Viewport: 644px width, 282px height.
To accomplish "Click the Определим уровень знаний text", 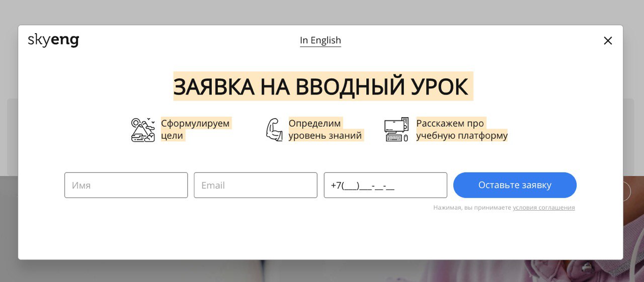I will (x=326, y=130).
